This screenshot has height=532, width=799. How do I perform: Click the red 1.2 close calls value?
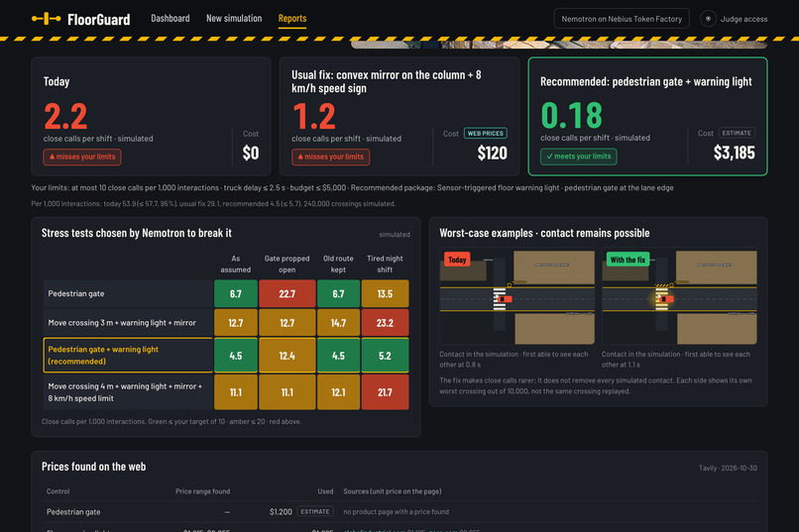click(314, 116)
